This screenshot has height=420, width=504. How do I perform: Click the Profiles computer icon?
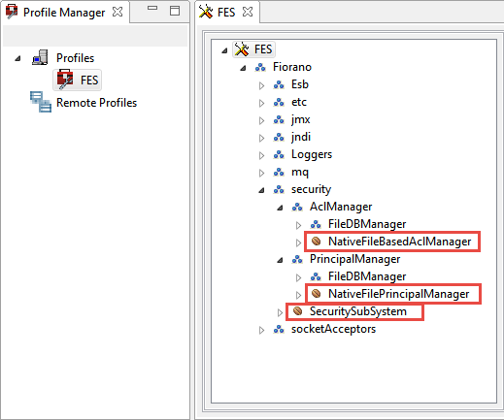coord(40,57)
